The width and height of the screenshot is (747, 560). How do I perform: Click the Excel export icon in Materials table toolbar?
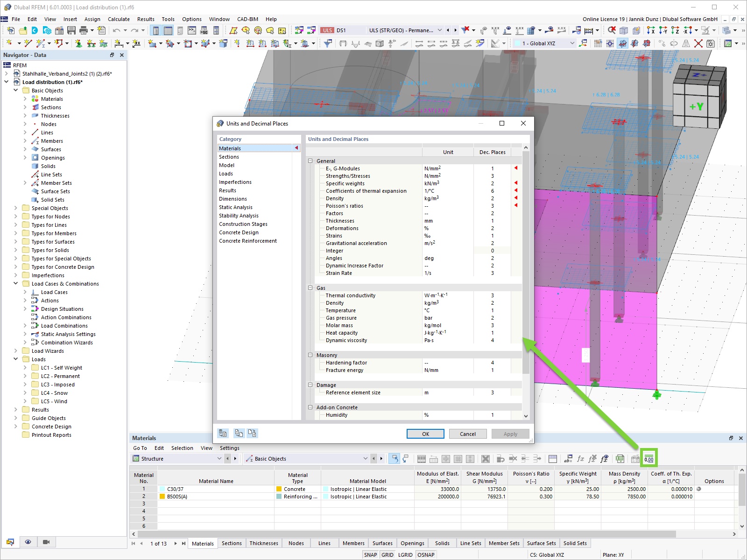(x=620, y=459)
